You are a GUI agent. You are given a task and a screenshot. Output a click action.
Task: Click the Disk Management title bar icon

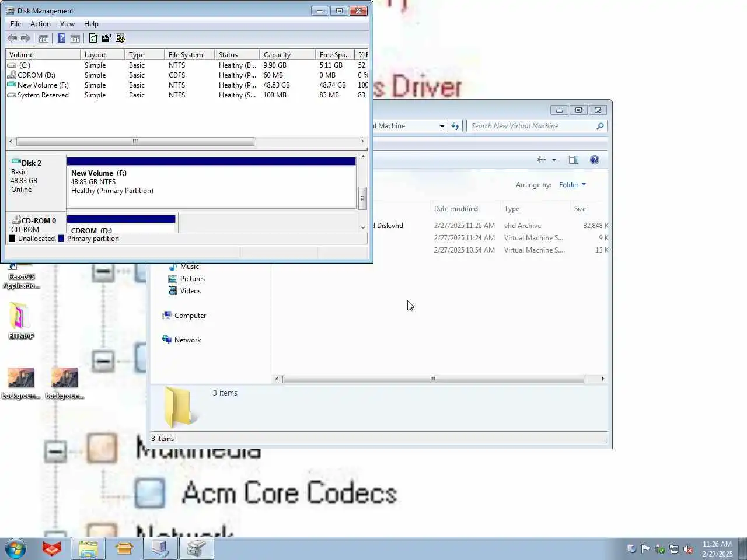(10, 10)
